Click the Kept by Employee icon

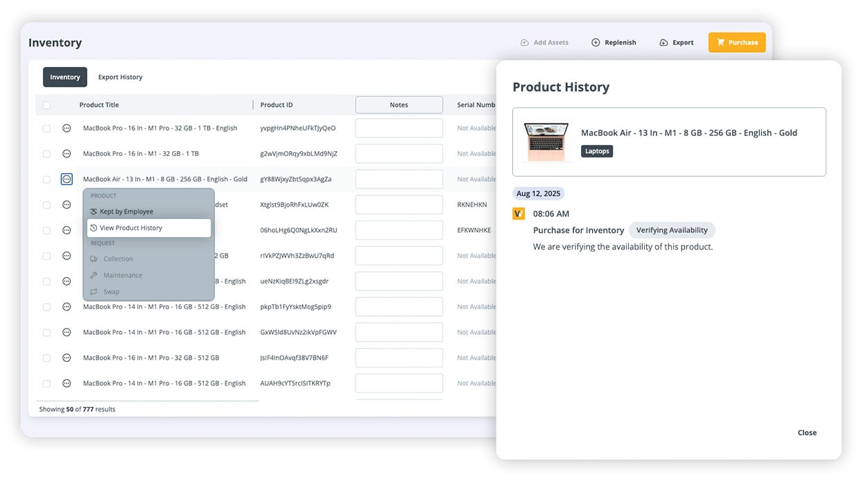[x=94, y=211]
